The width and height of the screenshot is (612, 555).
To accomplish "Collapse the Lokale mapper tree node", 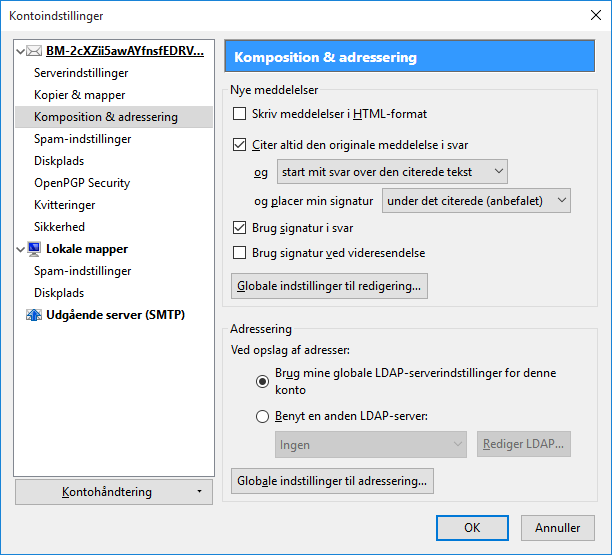I will click(22, 249).
